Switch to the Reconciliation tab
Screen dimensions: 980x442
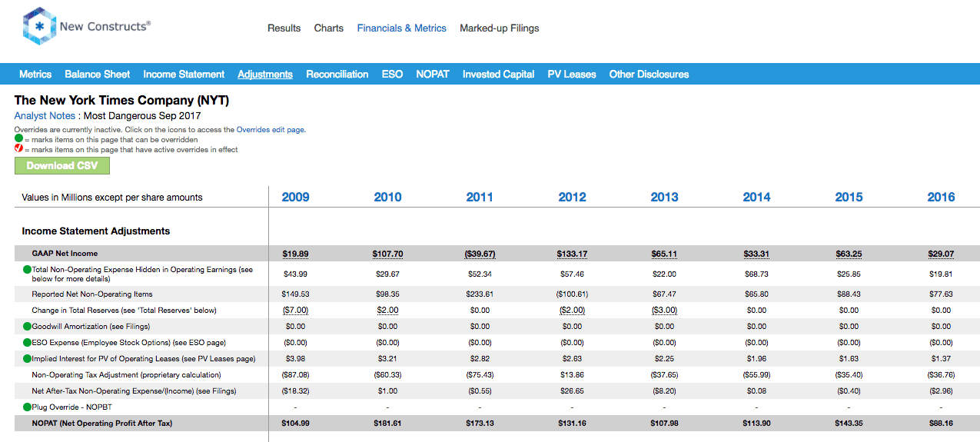(337, 75)
